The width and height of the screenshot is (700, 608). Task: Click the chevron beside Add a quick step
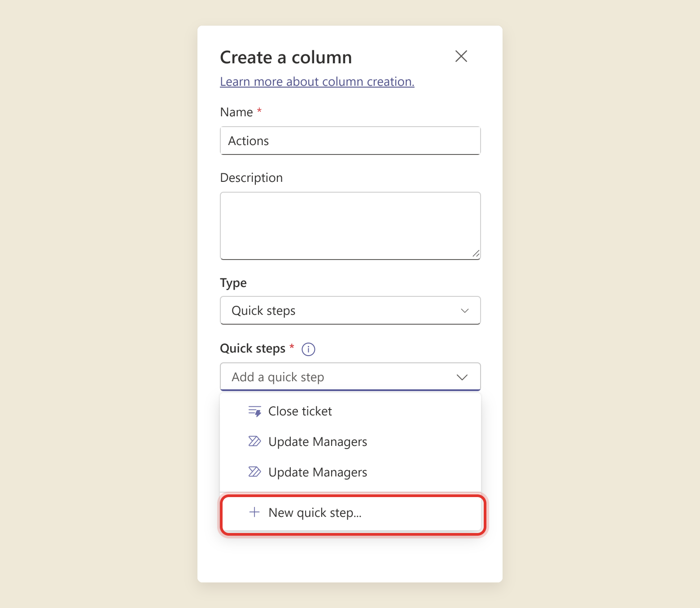pos(462,377)
